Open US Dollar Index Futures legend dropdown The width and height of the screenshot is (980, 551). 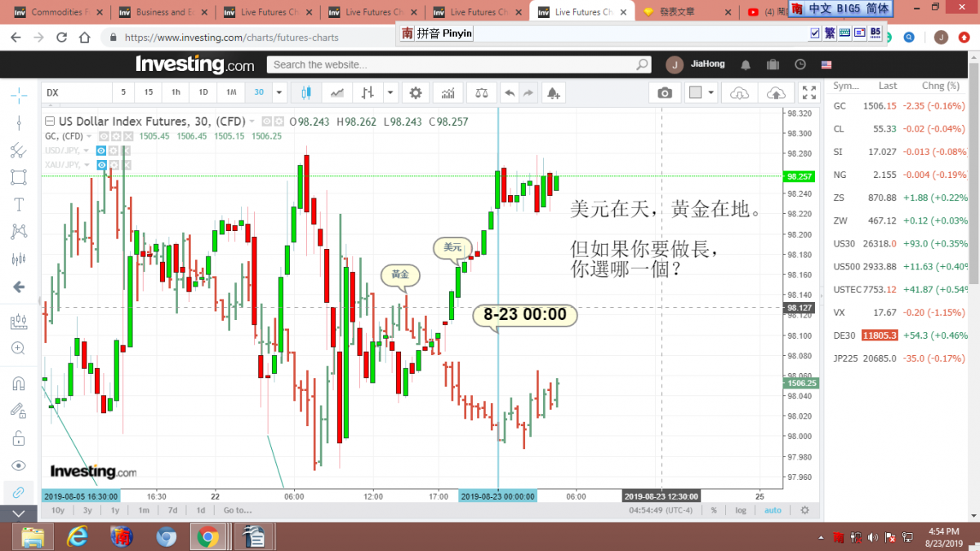click(x=252, y=122)
